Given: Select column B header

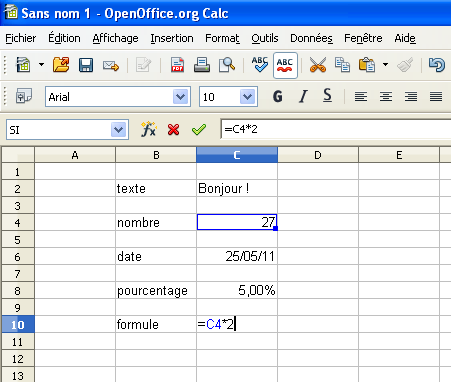Looking at the screenshot, I should 156,155.
